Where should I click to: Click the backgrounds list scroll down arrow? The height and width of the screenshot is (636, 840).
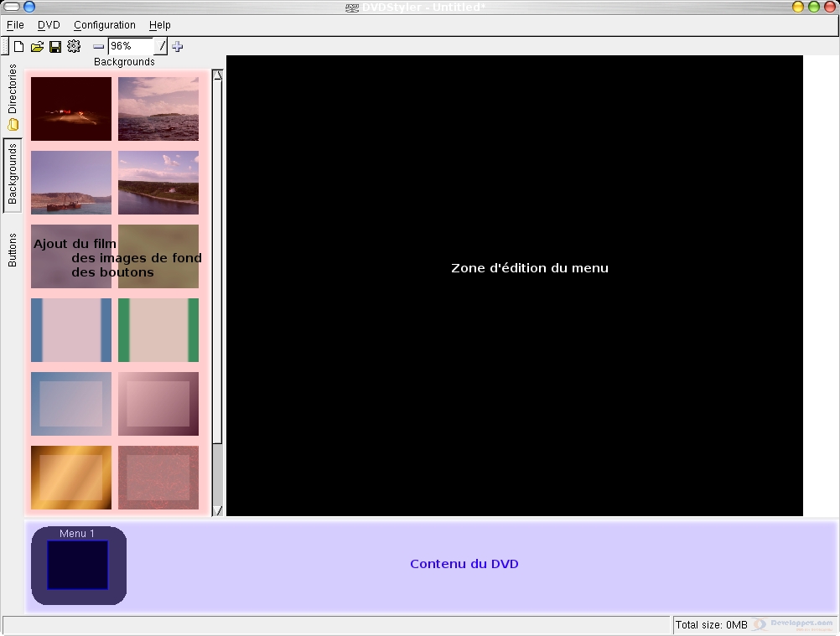click(x=218, y=509)
